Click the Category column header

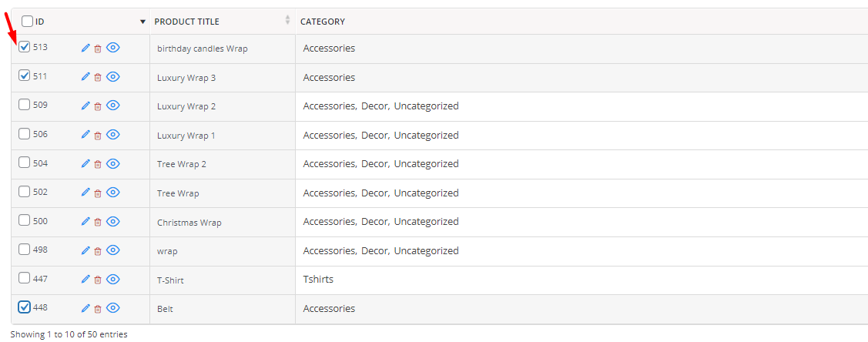tap(323, 22)
